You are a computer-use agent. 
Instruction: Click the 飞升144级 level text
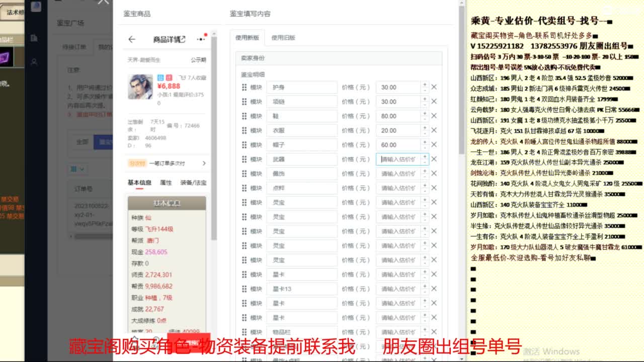(x=159, y=229)
